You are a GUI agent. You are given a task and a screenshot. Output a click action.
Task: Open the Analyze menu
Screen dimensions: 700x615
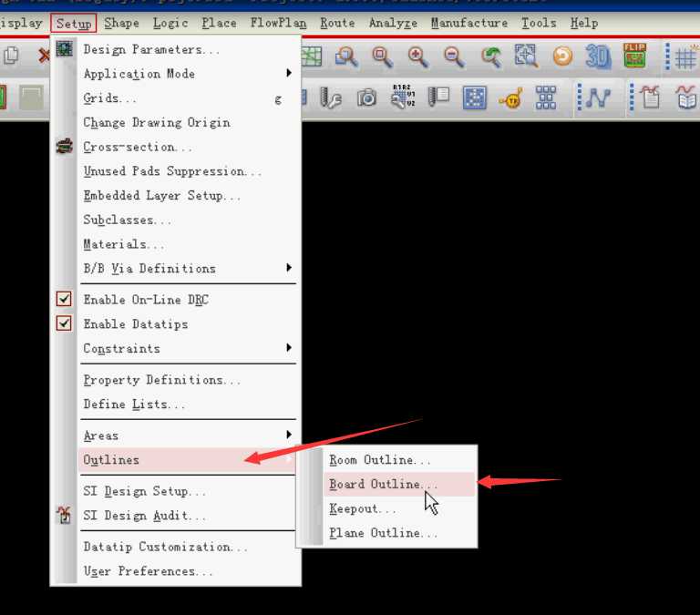pyautogui.click(x=393, y=23)
